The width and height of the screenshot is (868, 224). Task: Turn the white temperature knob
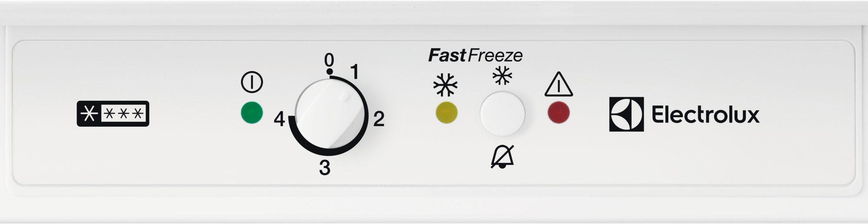330,115
